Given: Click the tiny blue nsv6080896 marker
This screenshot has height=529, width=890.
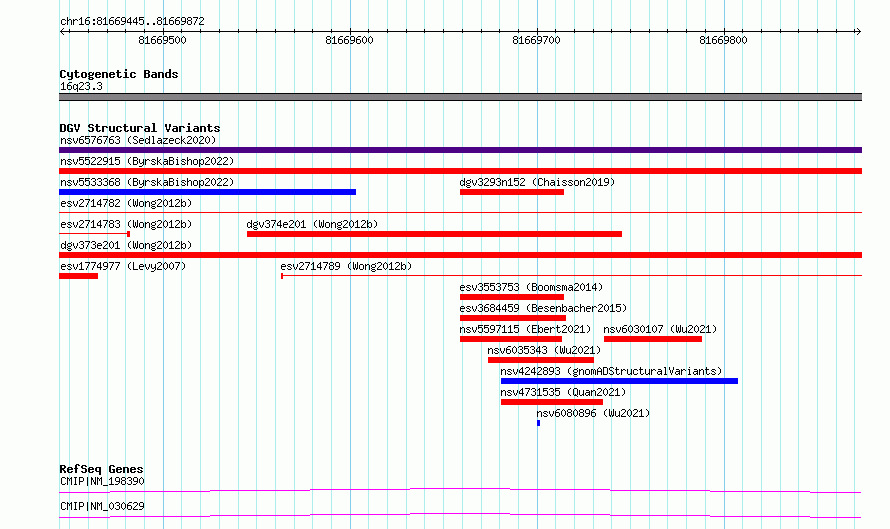Looking at the screenshot, I should 539,423.
